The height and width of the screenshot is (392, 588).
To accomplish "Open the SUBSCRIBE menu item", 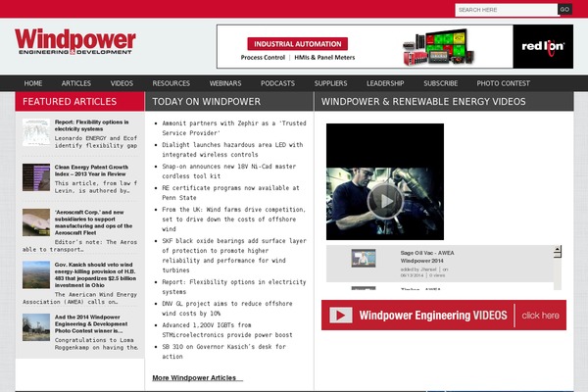I will [x=441, y=83].
